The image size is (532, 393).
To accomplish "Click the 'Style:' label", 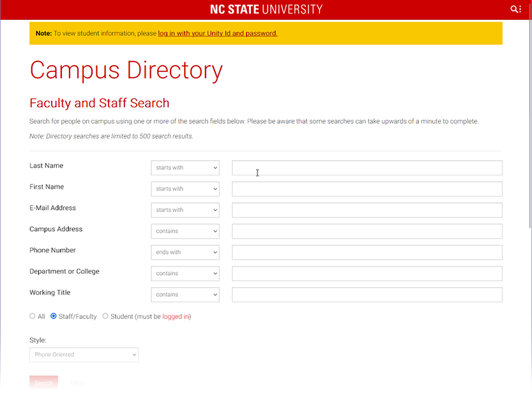I will click(38, 340).
